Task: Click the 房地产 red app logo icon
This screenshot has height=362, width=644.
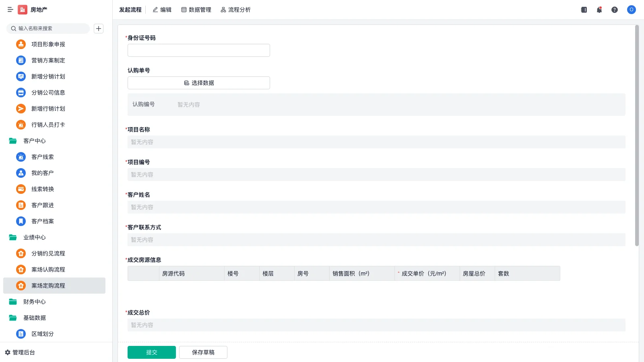Action: click(x=23, y=10)
